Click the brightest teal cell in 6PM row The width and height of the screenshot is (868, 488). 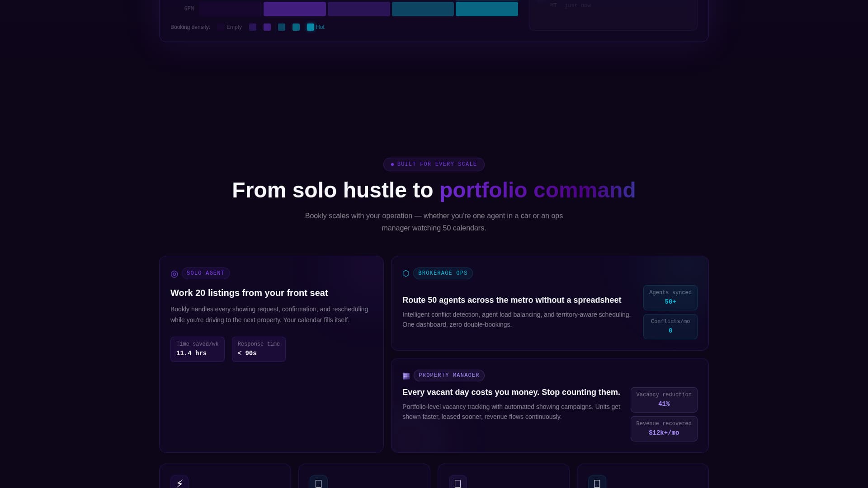click(x=487, y=9)
